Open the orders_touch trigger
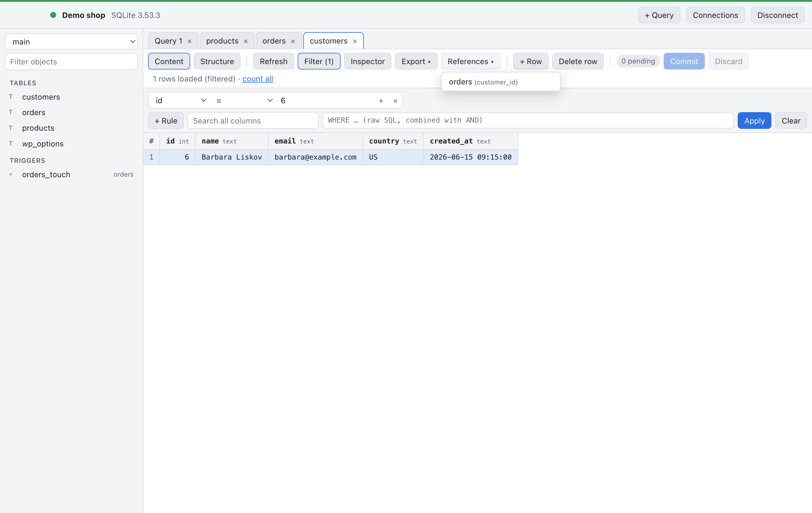The height and width of the screenshot is (513, 812). 71,174
